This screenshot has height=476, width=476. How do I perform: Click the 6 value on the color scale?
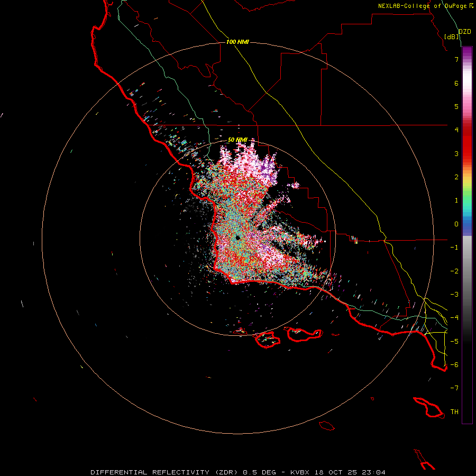click(x=456, y=83)
